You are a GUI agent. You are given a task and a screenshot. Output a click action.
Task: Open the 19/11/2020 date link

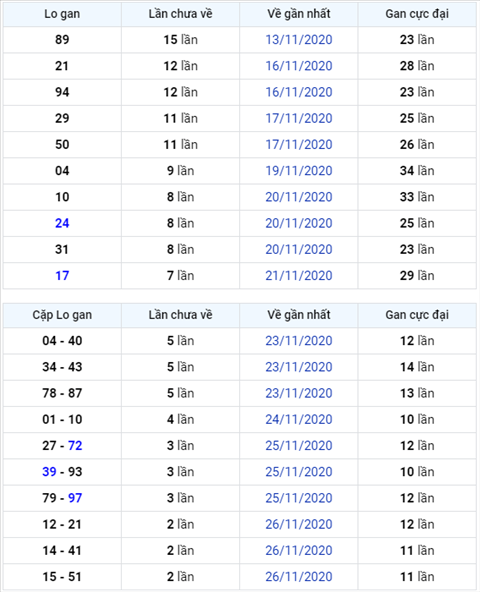[299, 171]
